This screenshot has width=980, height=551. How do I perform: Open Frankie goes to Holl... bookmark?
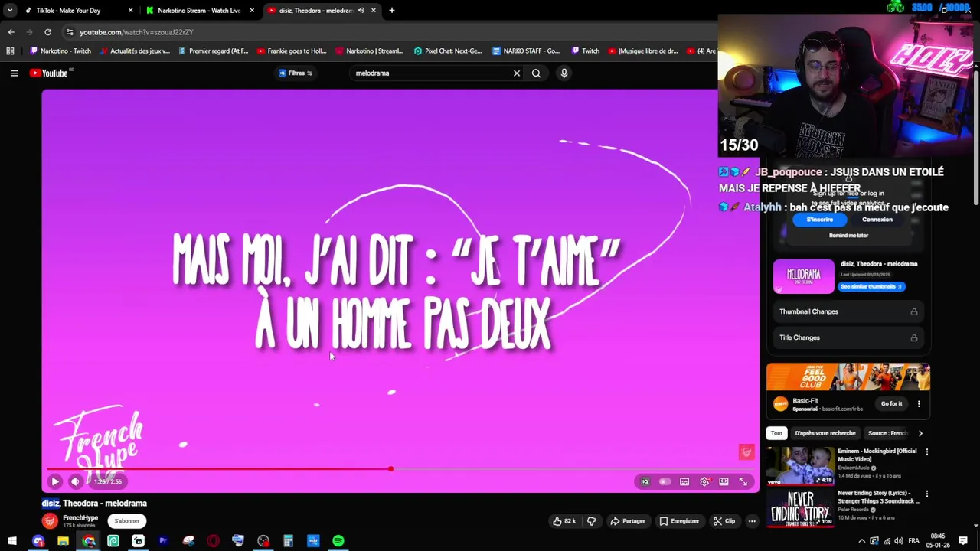(x=291, y=51)
